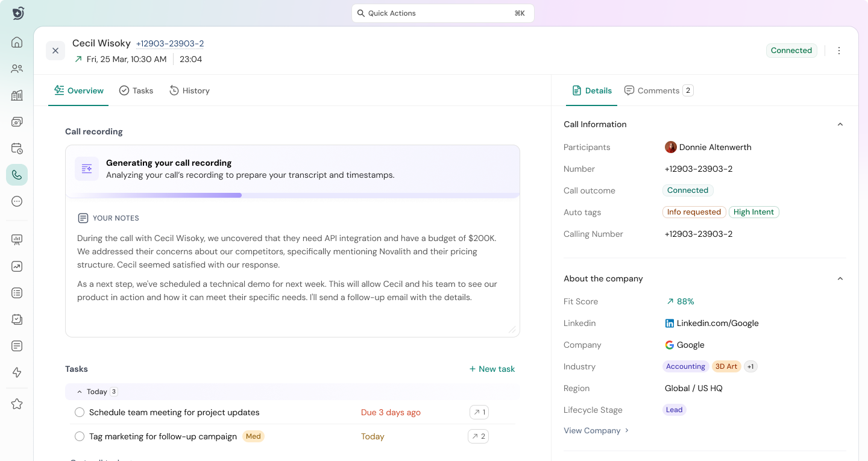
Task: Collapse the Call Information section
Action: coord(840,124)
